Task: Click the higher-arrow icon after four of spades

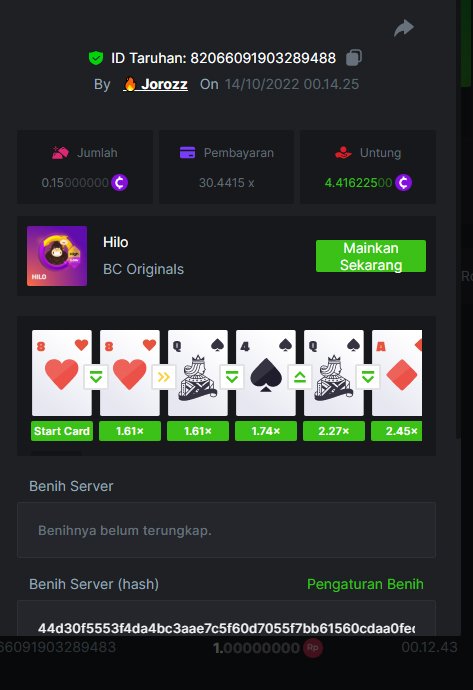Action: coord(300,377)
